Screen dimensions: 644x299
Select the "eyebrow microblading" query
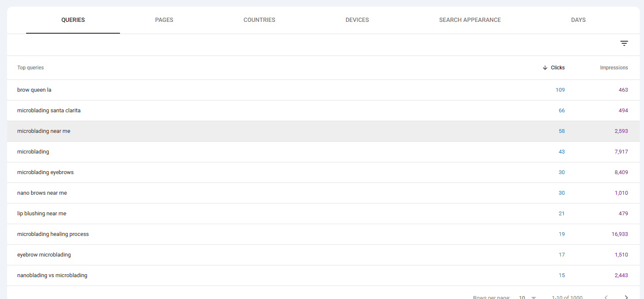(44, 255)
